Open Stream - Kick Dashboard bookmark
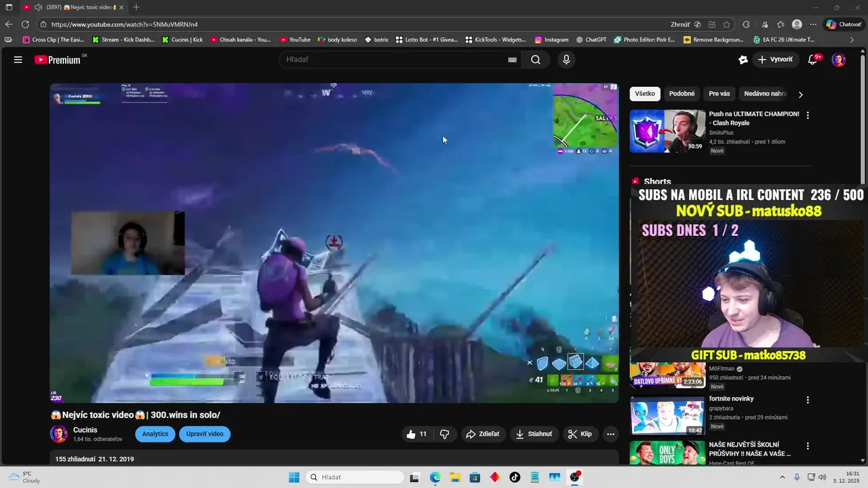The image size is (868, 488). 123,40
